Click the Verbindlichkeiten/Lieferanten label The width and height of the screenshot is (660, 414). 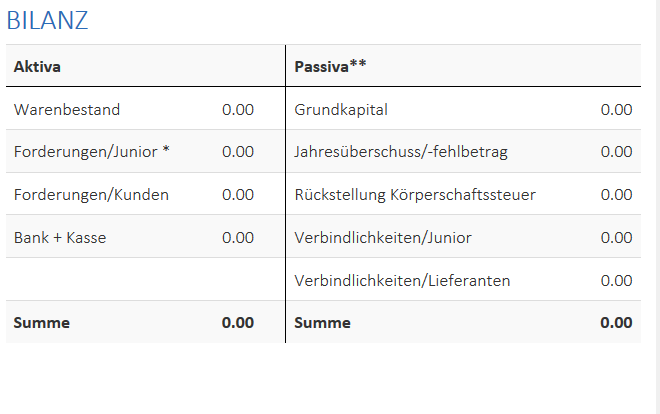(x=402, y=281)
